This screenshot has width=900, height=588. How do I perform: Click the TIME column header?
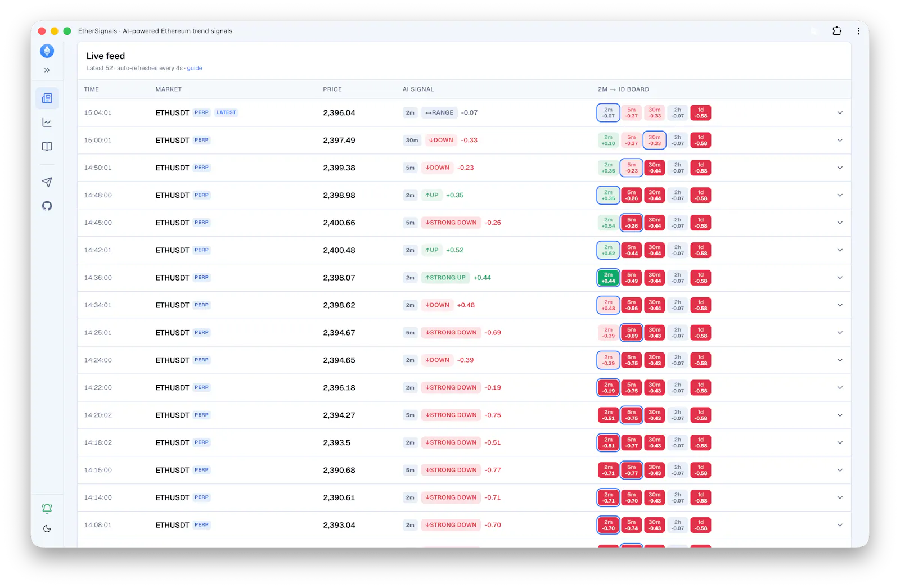92,89
